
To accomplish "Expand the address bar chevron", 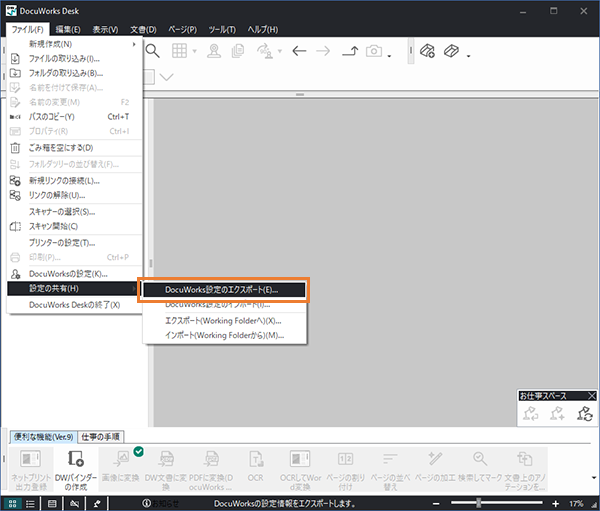I will 166,77.
